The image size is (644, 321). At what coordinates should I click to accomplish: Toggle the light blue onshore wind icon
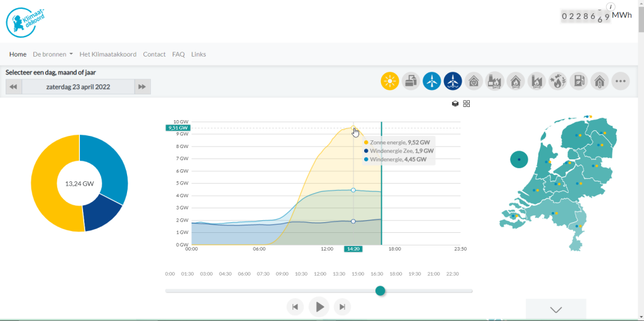[431, 81]
